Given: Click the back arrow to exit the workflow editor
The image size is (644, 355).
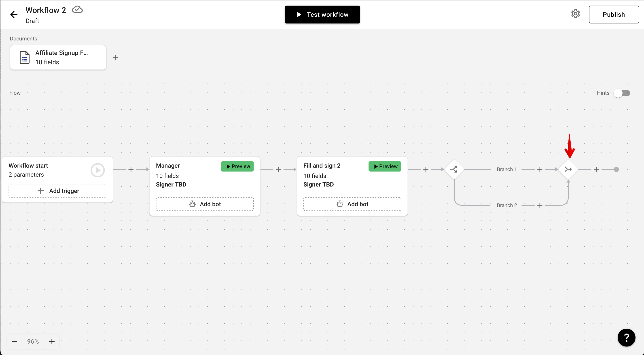Looking at the screenshot, I should pyautogui.click(x=14, y=14).
